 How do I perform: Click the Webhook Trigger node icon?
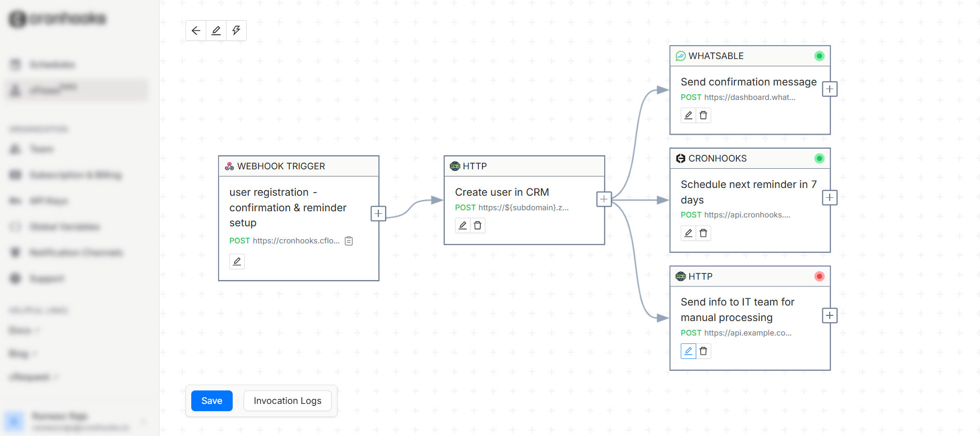point(229,166)
